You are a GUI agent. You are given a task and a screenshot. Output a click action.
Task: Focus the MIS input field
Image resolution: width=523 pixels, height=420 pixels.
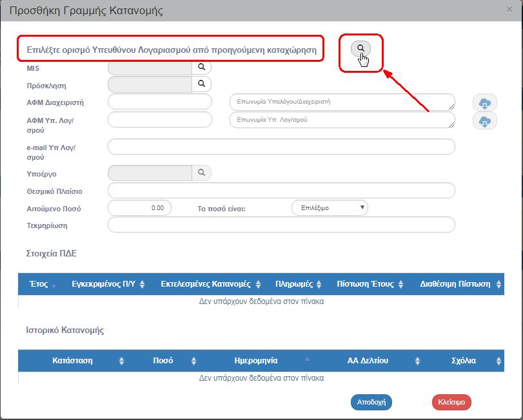(150, 68)
